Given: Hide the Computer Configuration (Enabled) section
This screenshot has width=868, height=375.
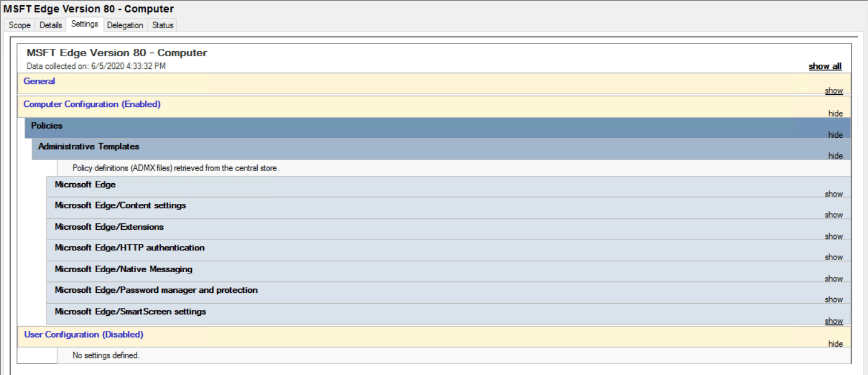Looking at the screenshot, I should (x=835, y=113).
